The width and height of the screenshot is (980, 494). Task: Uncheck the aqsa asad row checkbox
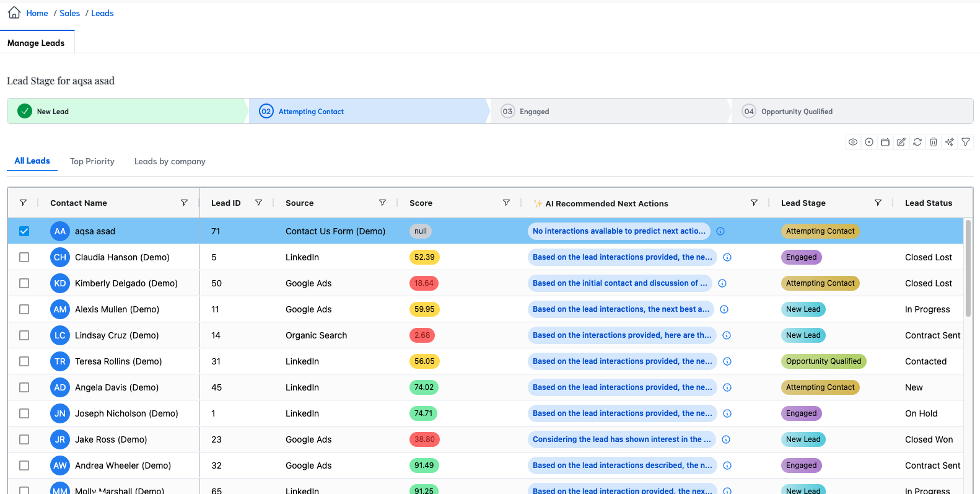coord(24,231)
